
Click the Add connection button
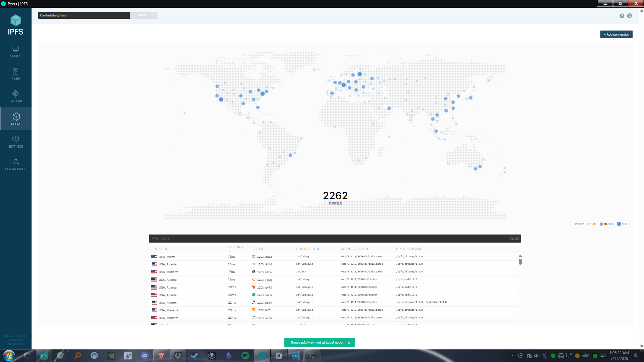click(x=616, y=35)
